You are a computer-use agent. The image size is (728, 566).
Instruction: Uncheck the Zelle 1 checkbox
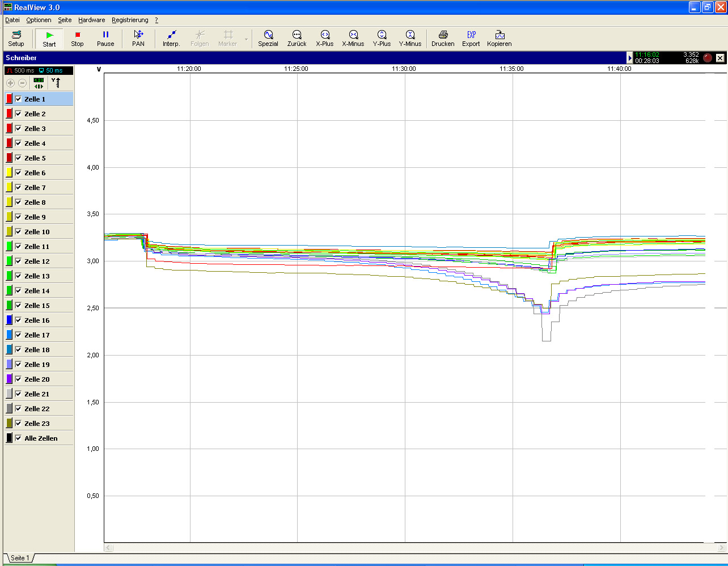coord(19,99)
